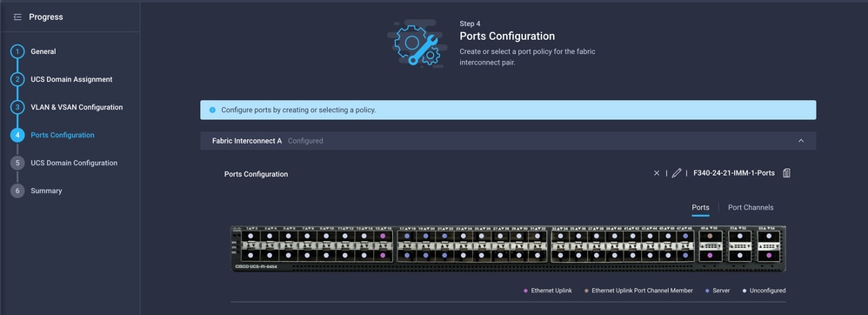
Task: Select step 3 circle in progress list
Action: pos(17,107)
